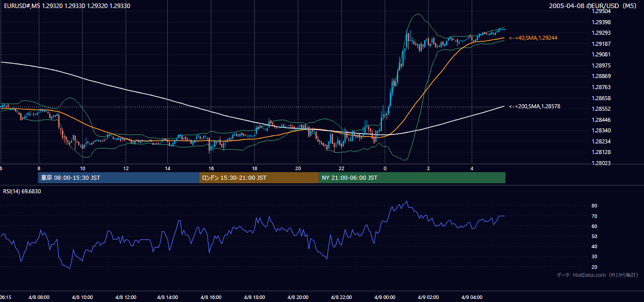Select the 40 SMA 1.29244 label

533,38
